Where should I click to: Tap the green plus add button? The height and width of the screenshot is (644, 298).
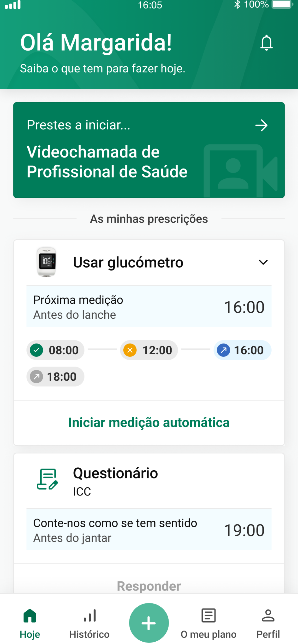click(149, 623)
